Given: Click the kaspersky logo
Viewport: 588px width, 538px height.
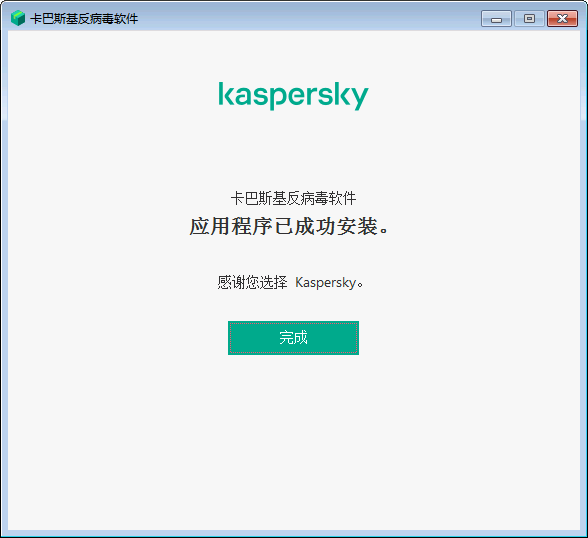Looking at the screenshot, I should (x=294, y=96).
